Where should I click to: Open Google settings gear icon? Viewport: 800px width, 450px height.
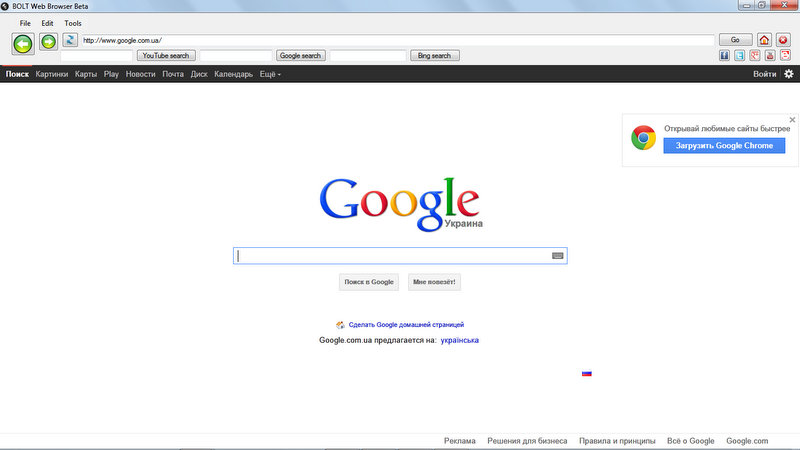[789, 74]
